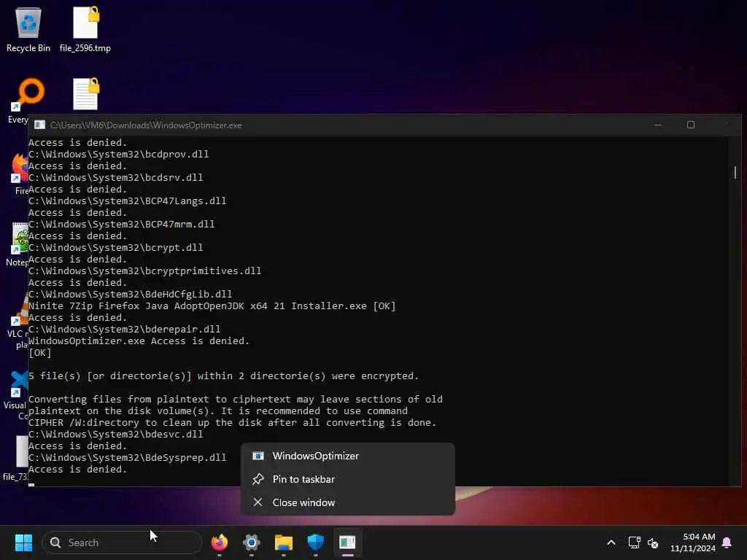Open the Windows Start menu

click(x=23, y=542)
